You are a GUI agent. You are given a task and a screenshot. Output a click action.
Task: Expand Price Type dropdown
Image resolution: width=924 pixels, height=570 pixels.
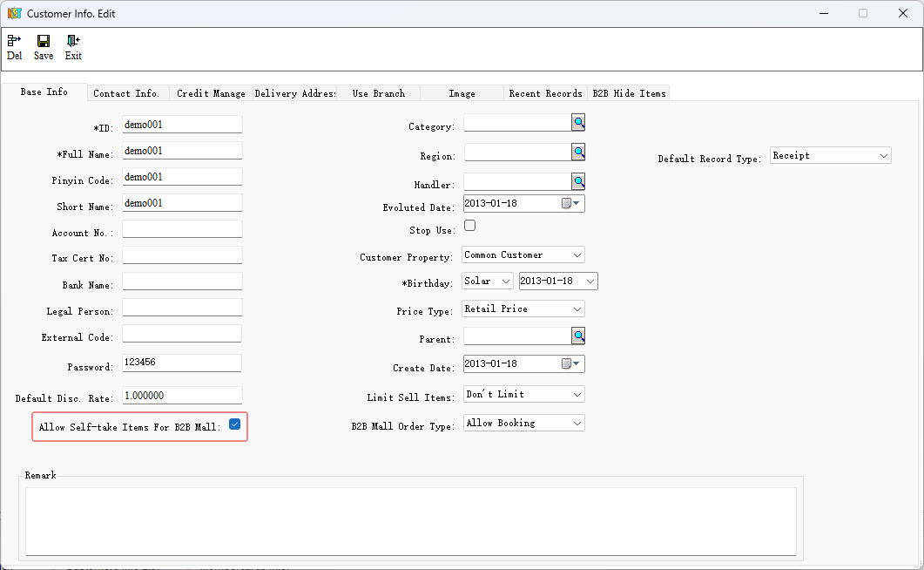(x=577, y=309)
